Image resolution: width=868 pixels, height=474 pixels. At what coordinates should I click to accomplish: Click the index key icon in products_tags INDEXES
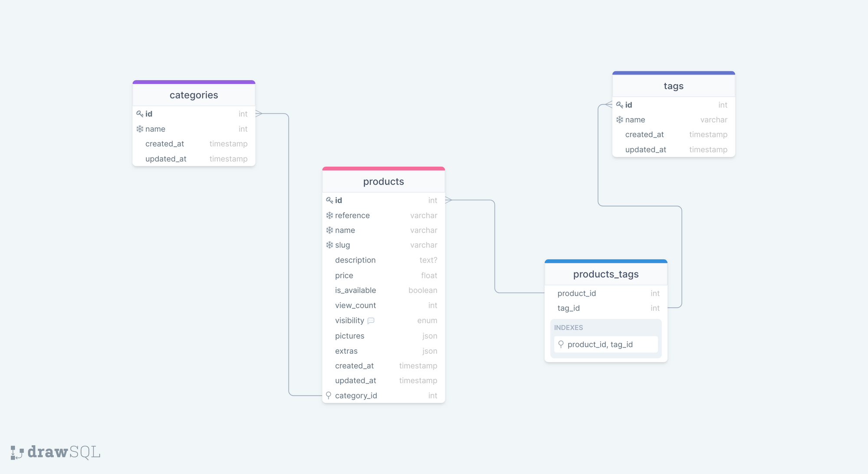point(561,344)
